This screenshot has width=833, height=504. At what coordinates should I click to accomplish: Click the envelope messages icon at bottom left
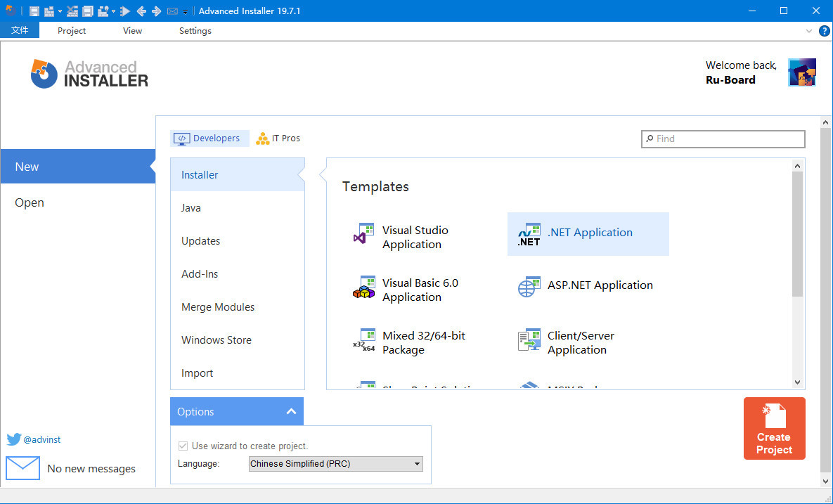point(22,468)
